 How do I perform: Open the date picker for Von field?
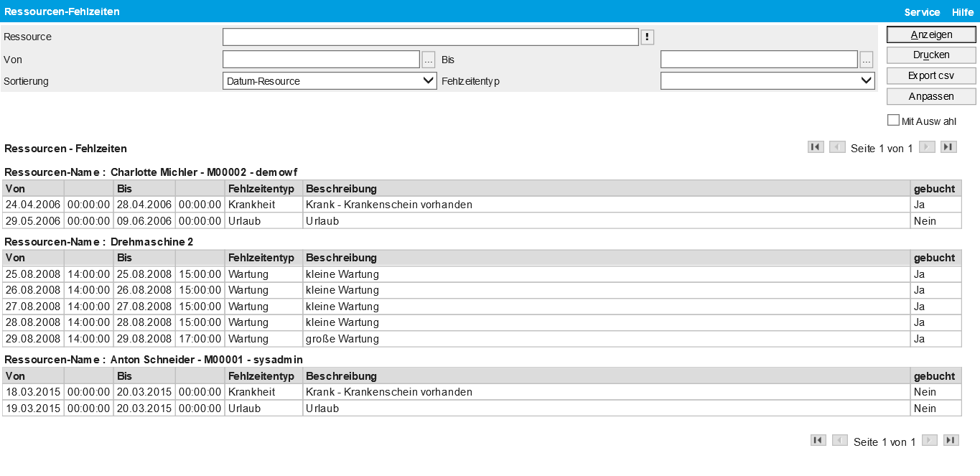pyautogui.click(x=429, y=60)
